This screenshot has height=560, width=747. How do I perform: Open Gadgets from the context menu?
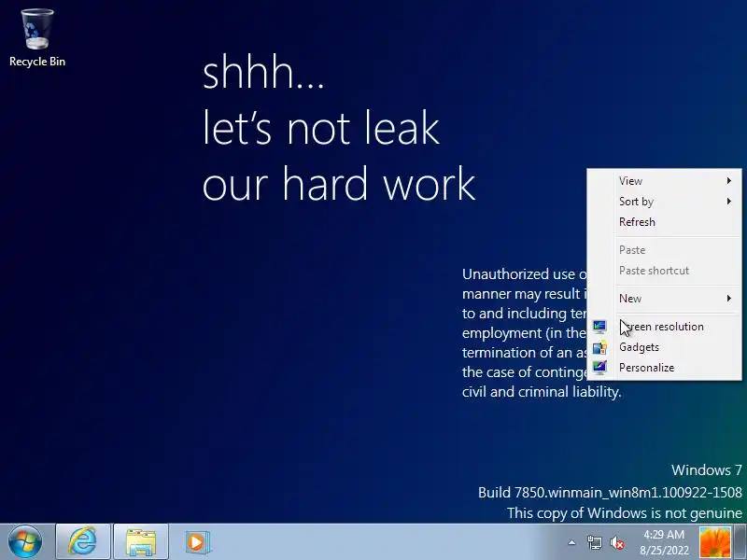[x=664, y=347]
